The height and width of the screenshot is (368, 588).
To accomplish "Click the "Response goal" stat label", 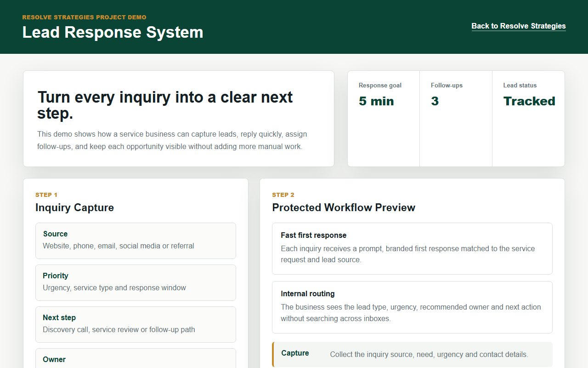I will 380,85.
